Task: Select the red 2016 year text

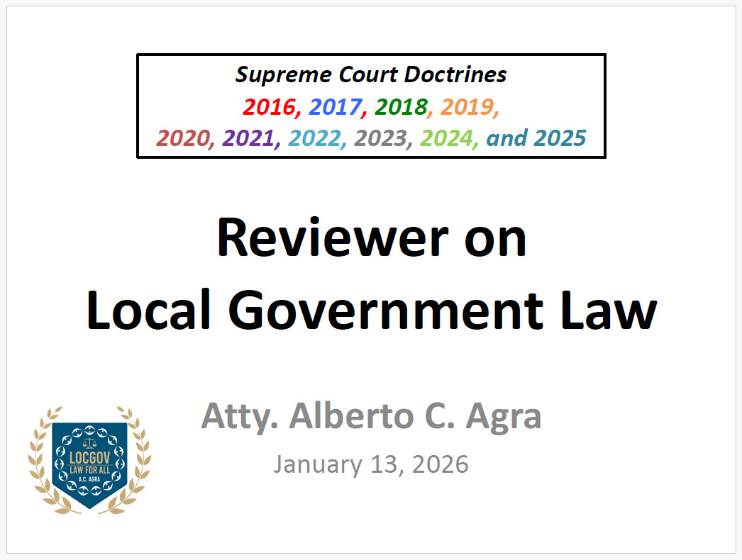Action: 268,106
